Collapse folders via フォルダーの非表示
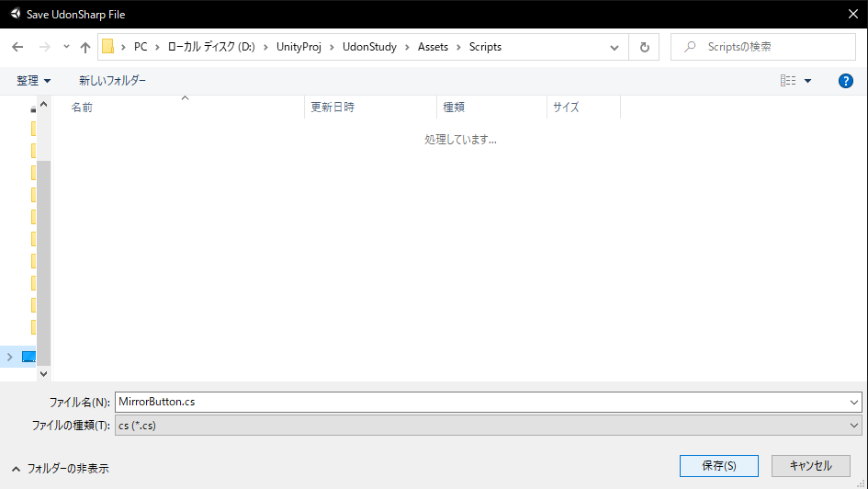The width and height of the screenshot is (868, 489). pos(60,469)
